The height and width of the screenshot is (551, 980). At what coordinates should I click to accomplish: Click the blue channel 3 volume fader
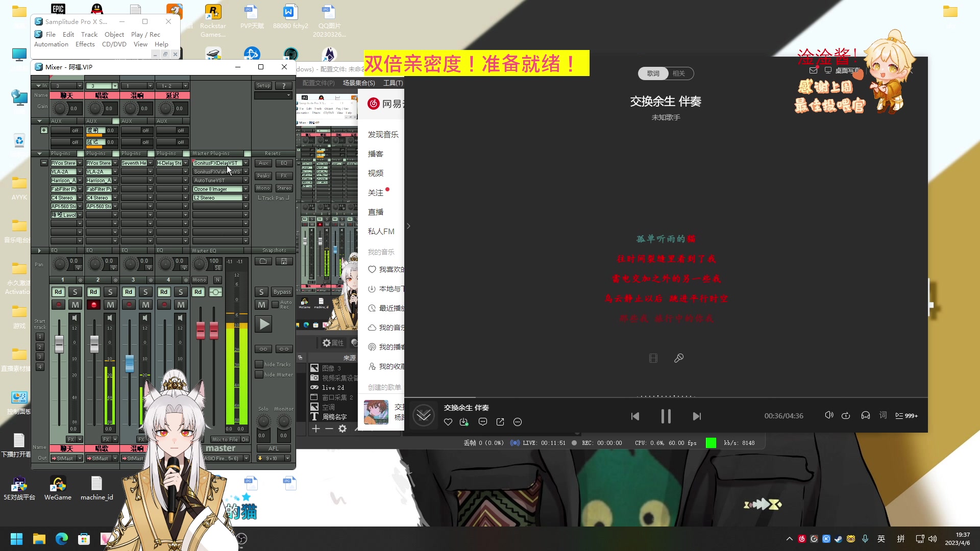pyautogui.click(x=130, y=363)
